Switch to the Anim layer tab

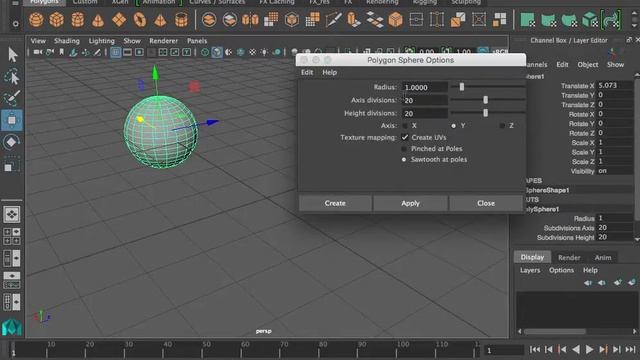click(x=603, y=257)
